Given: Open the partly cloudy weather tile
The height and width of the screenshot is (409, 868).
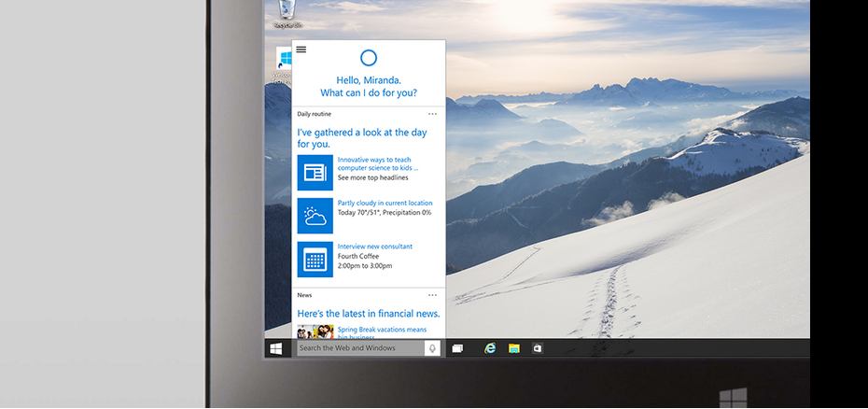Looking at the screenshot, I should pos(315,216).
